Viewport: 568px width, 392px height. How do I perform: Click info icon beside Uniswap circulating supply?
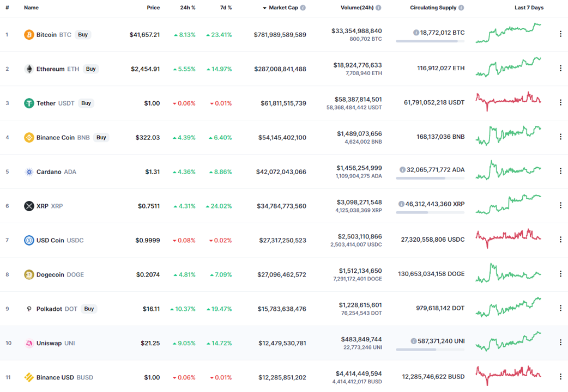(x=414, y=341)
